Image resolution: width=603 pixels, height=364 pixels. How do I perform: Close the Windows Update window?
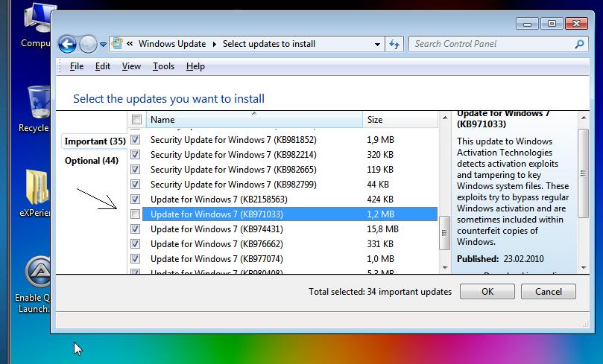(x=576, y=24)
